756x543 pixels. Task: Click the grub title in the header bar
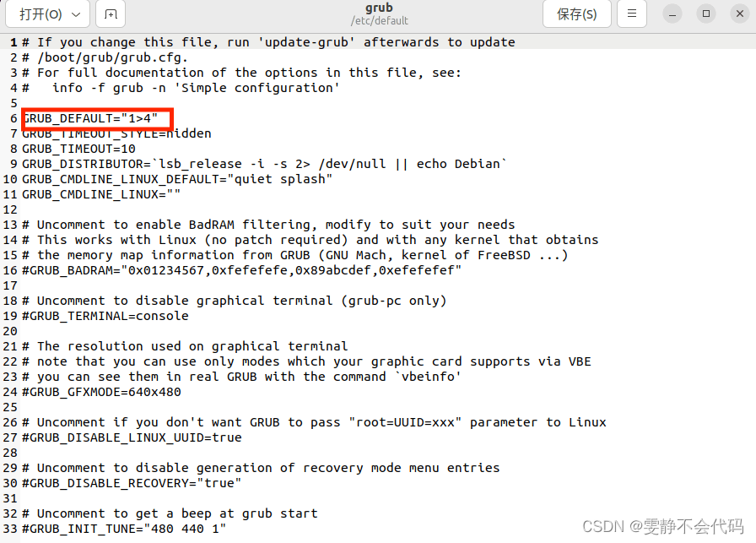point(379,8)
